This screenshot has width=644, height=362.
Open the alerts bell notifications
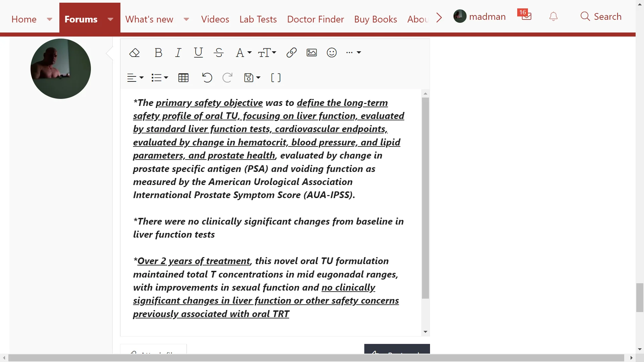pos(553,16)
